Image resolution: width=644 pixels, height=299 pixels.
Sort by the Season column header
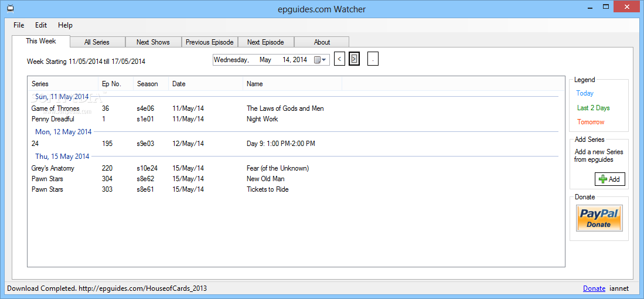point(151,84)
